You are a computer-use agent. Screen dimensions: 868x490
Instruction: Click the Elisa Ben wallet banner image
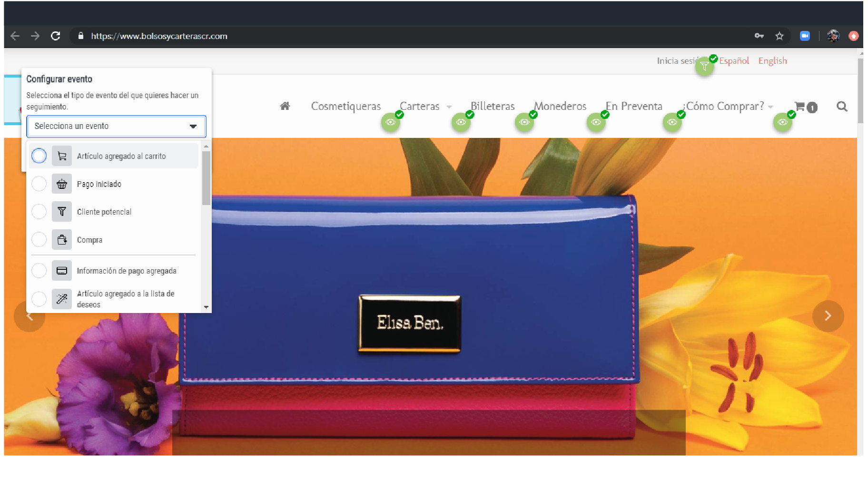431,297
